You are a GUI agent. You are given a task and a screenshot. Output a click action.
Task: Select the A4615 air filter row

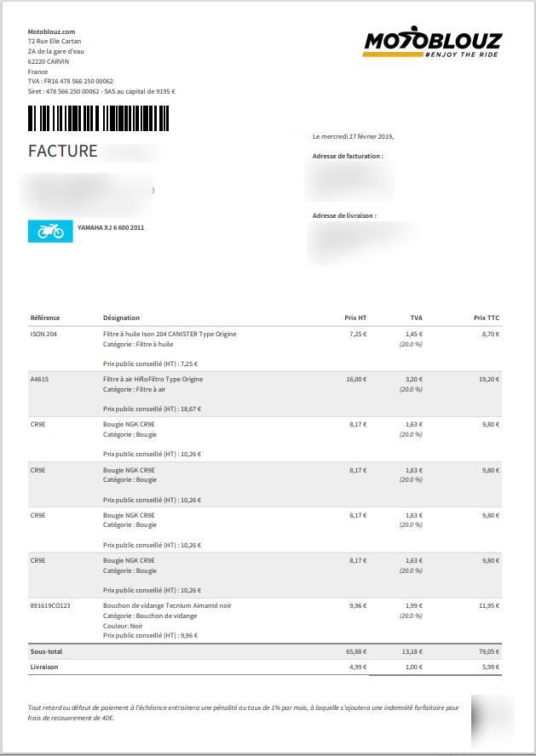coord(265,394)
